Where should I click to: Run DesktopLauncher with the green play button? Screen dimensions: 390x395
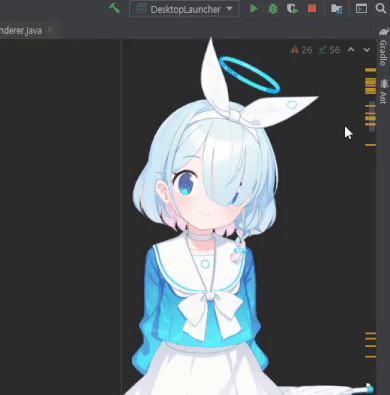(254, 9)
